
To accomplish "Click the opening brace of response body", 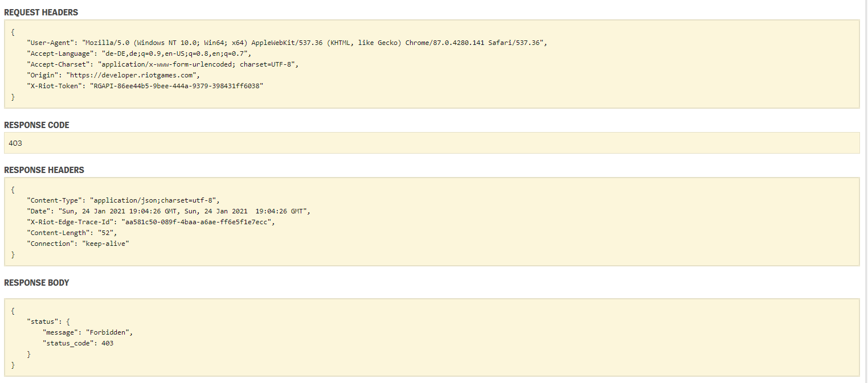I will point(12,310).
